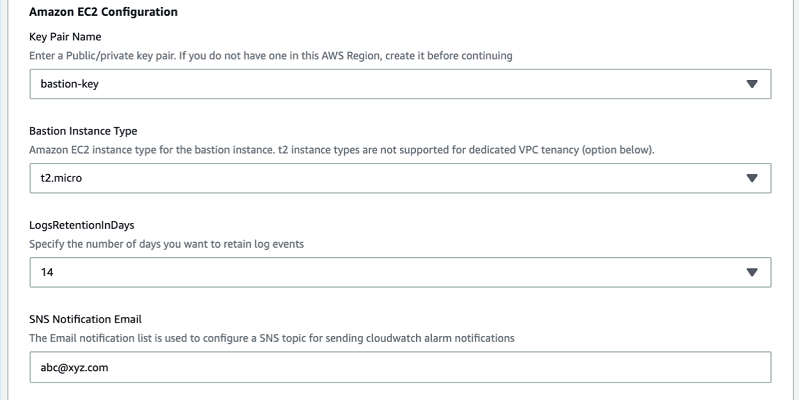The width and height of the screenshot is (800, 400).
Task: Select the 14 days selected value
Action: (47, 272)
